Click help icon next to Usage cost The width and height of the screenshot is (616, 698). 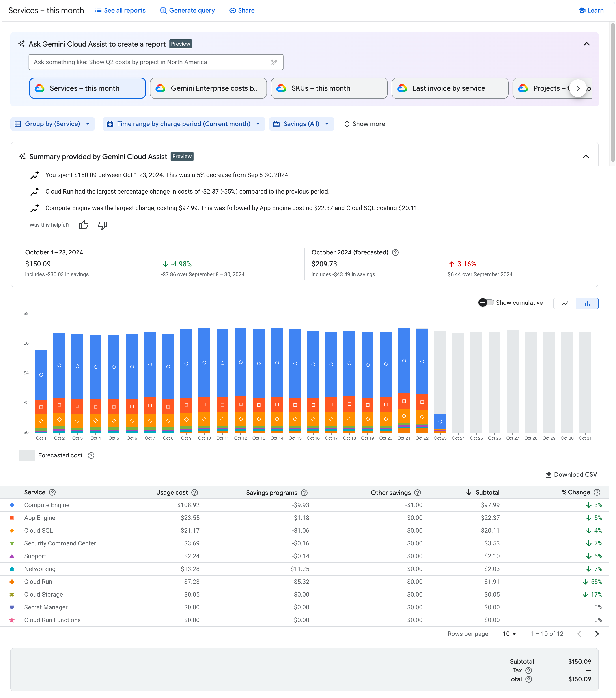point(195,493)
